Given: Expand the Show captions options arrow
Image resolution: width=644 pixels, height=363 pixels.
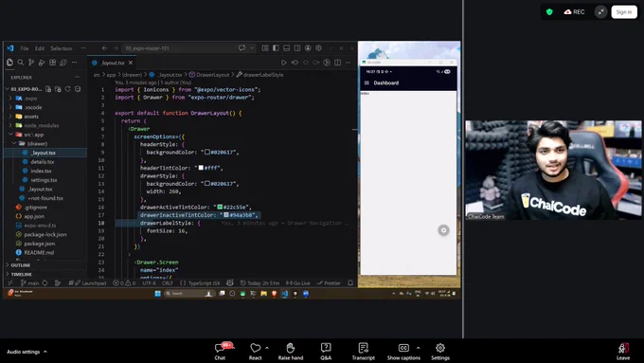Looking at the screenshot, I should (x=418, y=348).
